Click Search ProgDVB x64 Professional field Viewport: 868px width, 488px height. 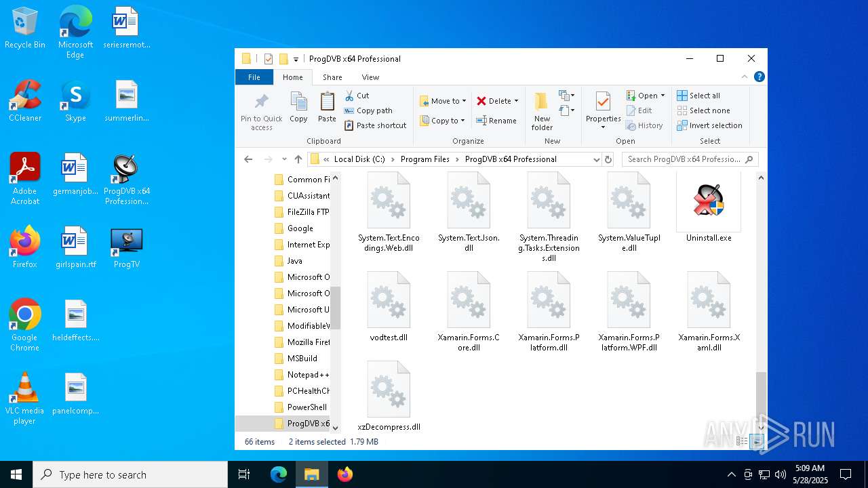pyautogui.click(x=690, y=159)
